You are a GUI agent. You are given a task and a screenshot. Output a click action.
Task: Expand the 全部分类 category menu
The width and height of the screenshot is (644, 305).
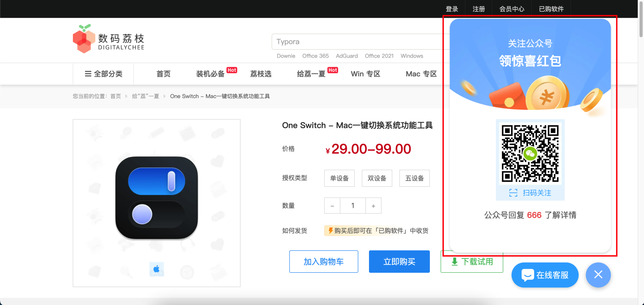coord(103,74)
